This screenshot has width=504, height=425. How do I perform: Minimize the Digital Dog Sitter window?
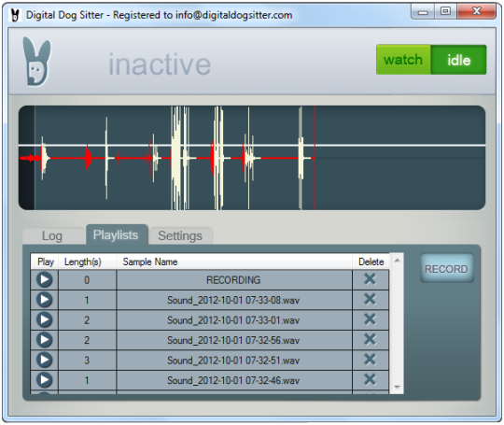(x=423, y=11)
